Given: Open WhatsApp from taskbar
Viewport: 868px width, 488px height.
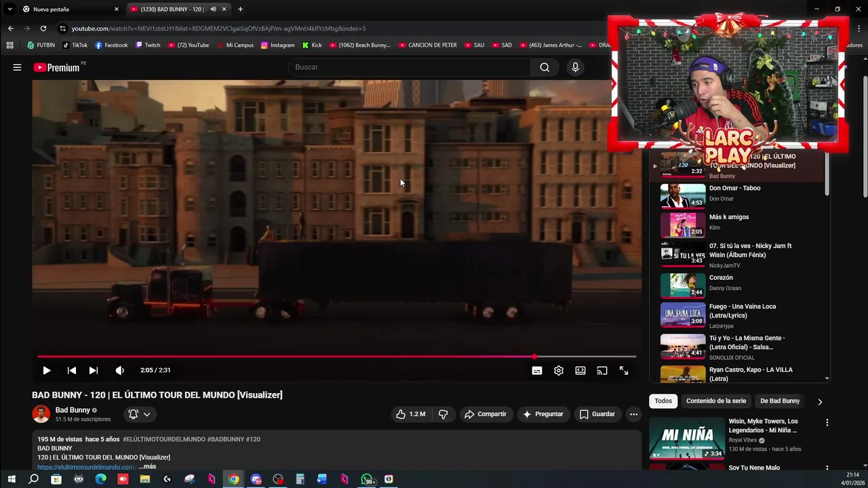Looking at the screenshot, I should click(x=367, y=479).
